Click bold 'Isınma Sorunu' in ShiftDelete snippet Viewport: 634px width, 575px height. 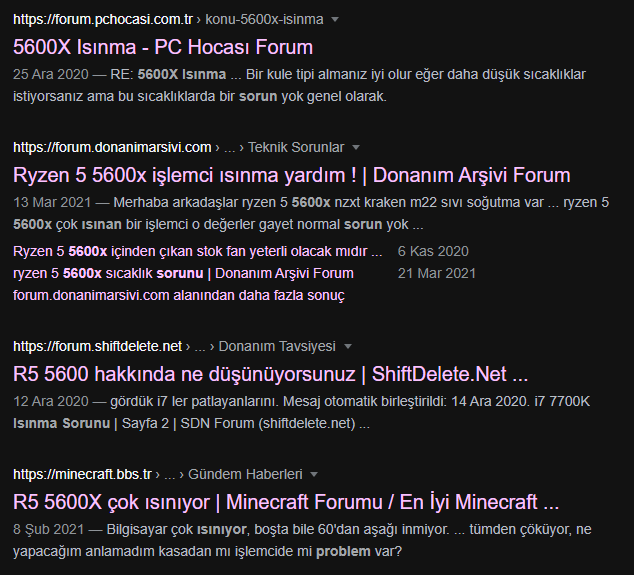pos(61,423)
